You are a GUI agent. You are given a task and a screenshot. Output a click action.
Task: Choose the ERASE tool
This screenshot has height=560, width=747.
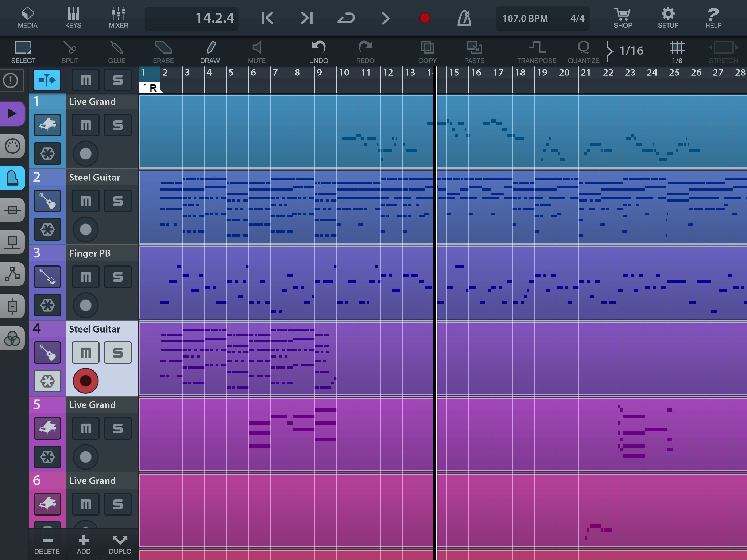click(x=163, y=52)
